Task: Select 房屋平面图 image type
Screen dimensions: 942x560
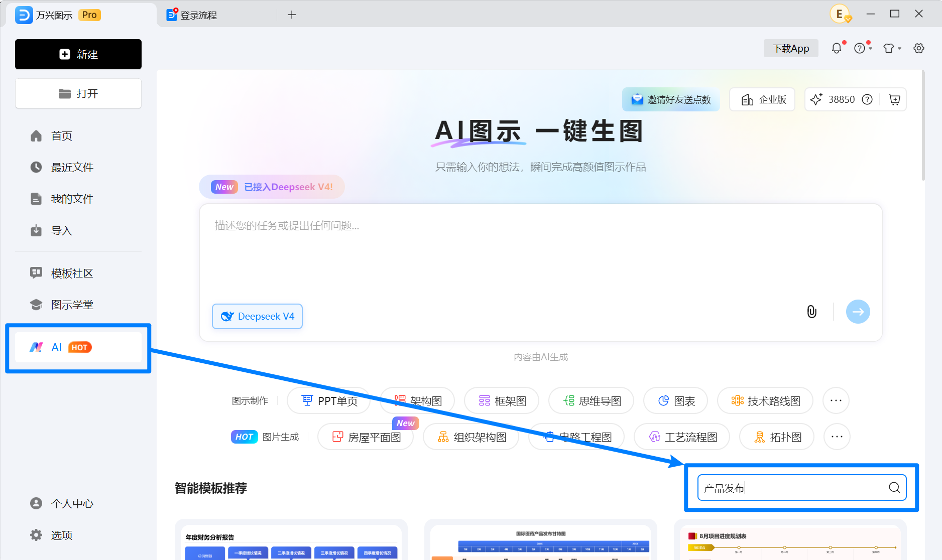Action: click(366, 437)
